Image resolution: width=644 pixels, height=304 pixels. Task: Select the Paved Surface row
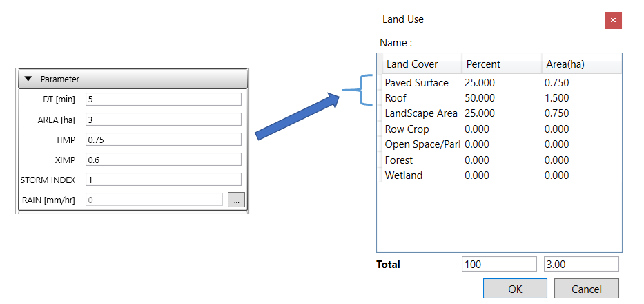coord(416,83)
